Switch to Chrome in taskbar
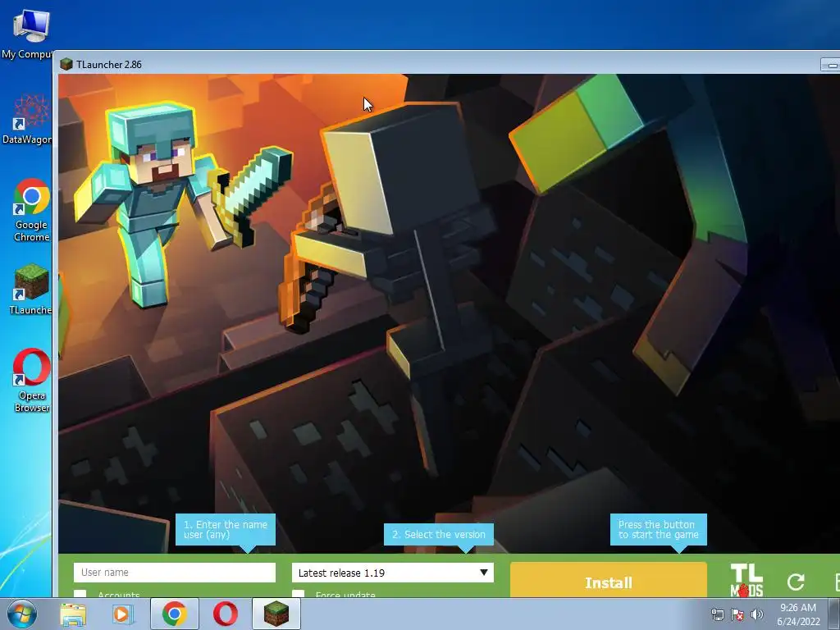Screen dimensions: 840x630 (175, 614)
